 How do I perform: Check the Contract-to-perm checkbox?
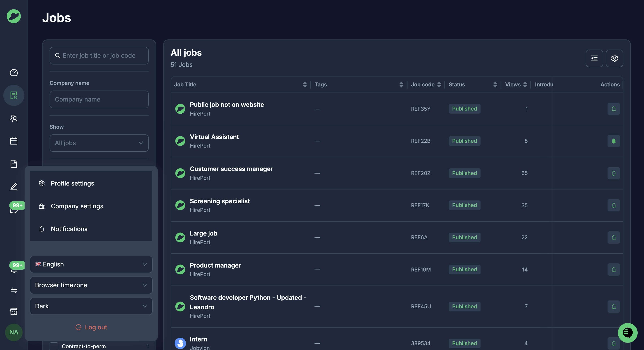pos(54,346)
